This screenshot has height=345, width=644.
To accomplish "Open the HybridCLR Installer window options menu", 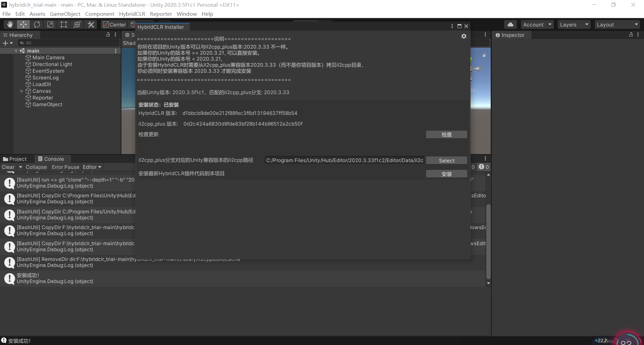I will click(x=452, y=26).
